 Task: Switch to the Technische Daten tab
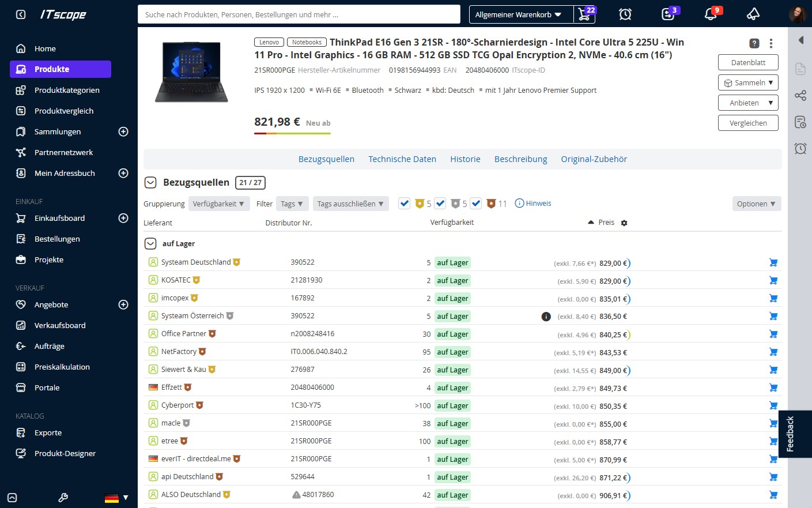click(x=402, y=159)
